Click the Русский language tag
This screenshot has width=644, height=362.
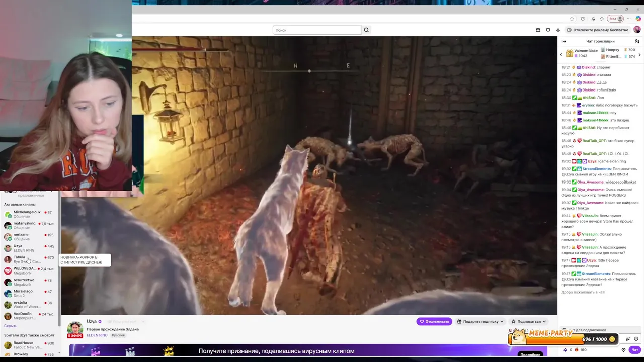[x=118, y=335]
